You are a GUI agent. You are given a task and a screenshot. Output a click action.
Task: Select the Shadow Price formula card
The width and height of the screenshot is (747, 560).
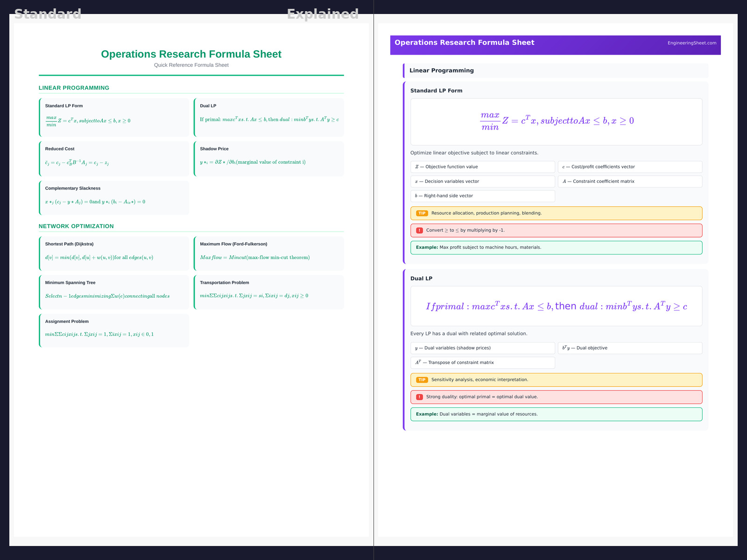point(269,159)
